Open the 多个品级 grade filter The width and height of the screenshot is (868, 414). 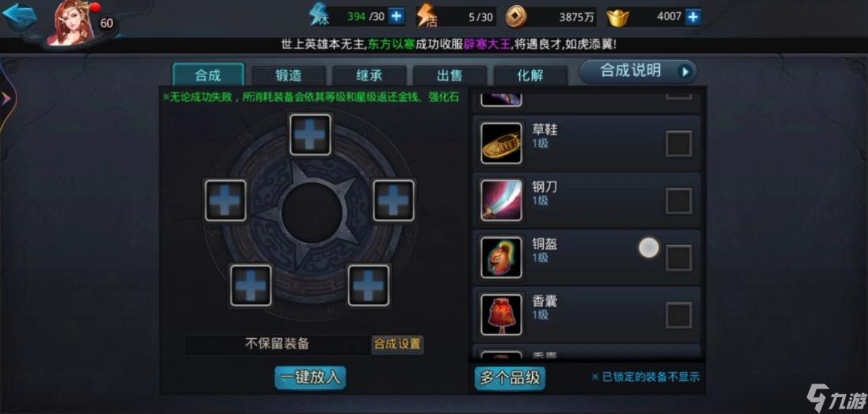(x=510, y=378)
